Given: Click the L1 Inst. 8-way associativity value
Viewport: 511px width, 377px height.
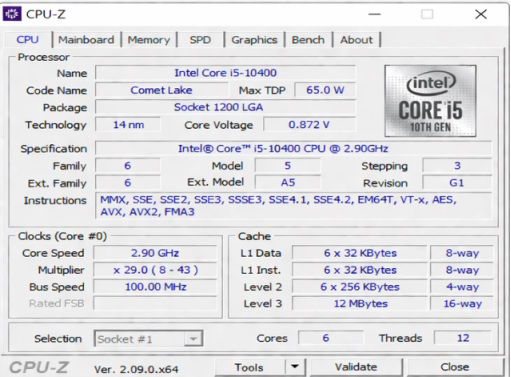Looking at the screenshot, I should 462,270.
